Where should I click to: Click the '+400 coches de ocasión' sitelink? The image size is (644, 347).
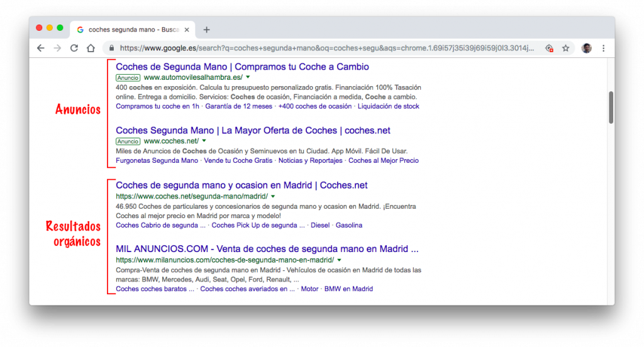click(315, 106)
